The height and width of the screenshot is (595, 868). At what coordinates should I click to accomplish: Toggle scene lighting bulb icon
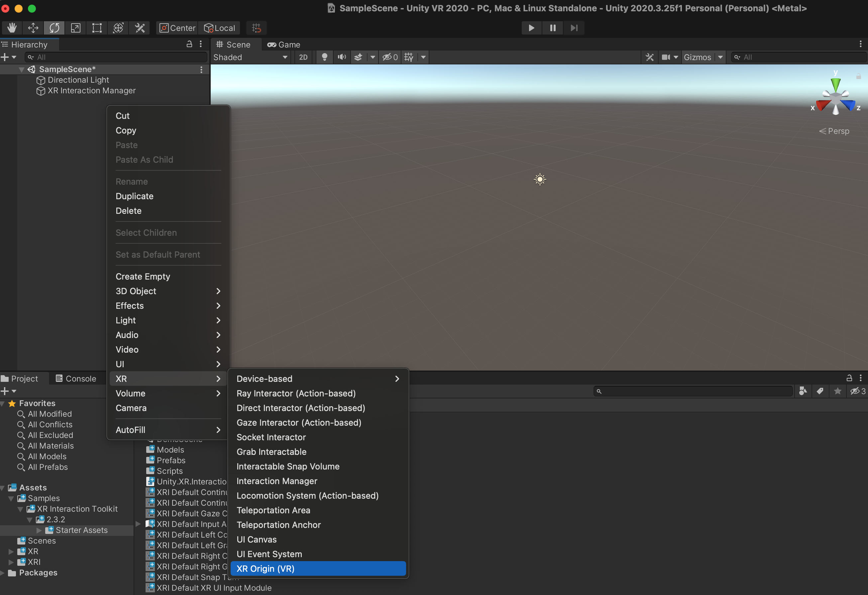(x=325, y=57)
